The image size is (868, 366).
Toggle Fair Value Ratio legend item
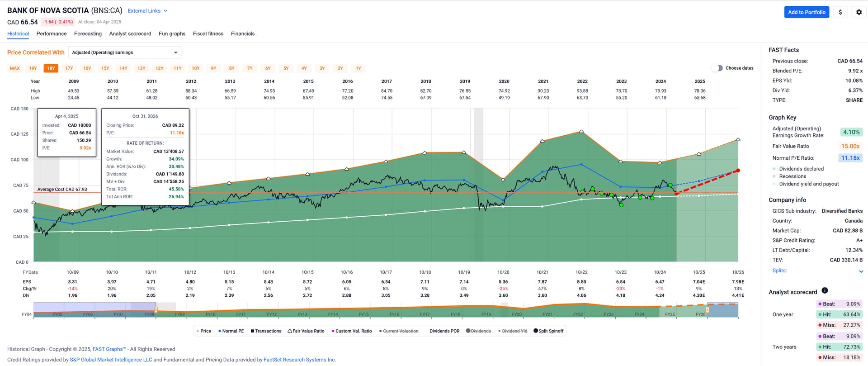coord(306,331)
